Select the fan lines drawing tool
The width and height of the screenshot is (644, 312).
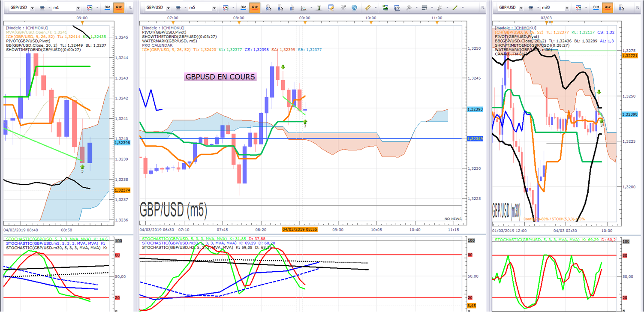[x=440, y=7]
